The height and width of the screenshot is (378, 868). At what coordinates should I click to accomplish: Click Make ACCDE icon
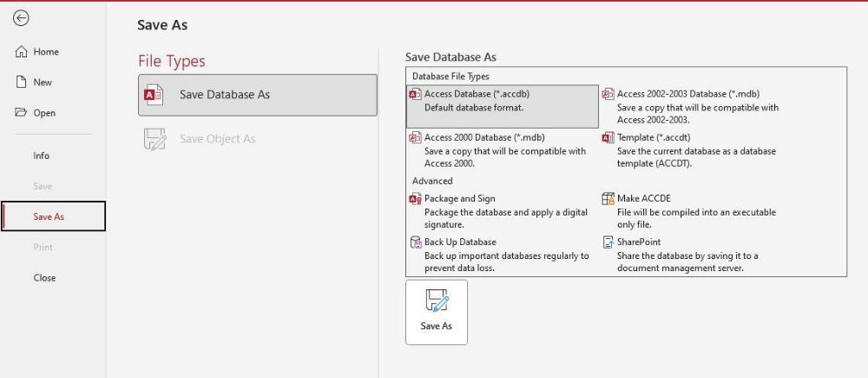pos(608,198)
